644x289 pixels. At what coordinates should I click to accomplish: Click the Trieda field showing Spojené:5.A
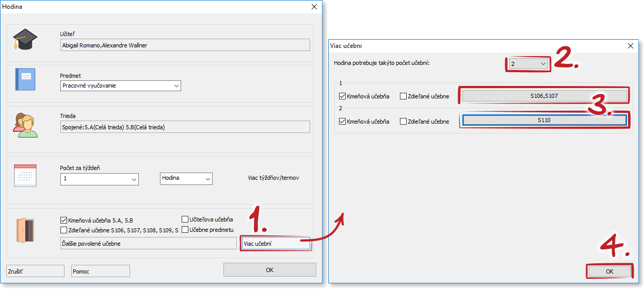click(x=185, y=127)
